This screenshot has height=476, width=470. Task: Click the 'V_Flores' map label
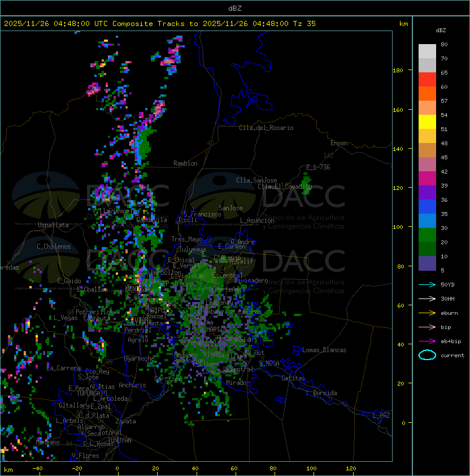(85, 456)
